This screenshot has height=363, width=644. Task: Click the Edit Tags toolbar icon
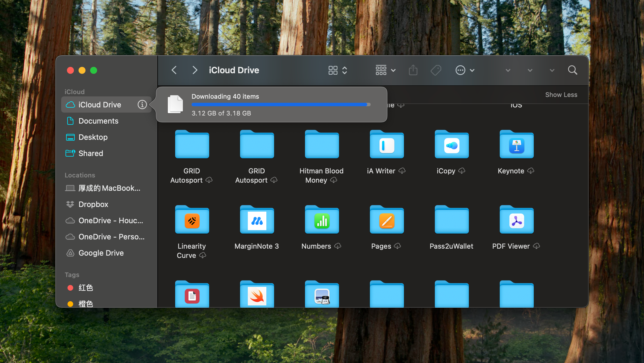[x=436, y=70]
